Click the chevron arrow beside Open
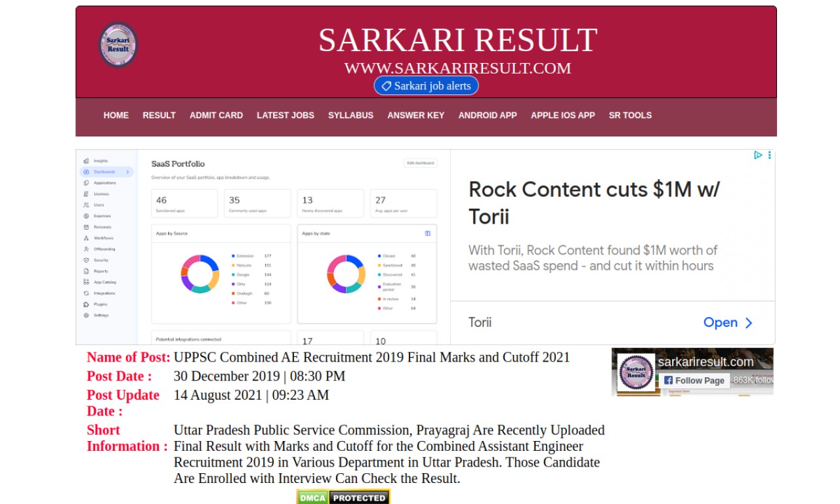 point(749,323)
